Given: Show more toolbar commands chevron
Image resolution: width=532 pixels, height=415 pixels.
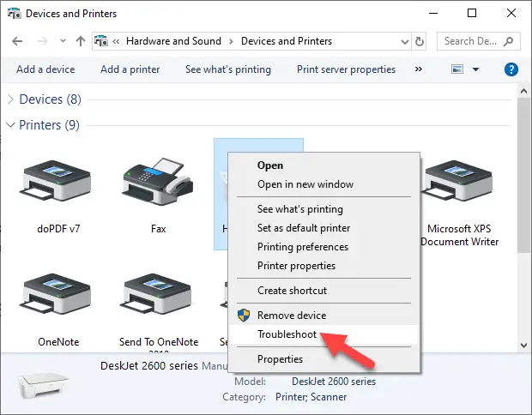Looking at the screenshot, I should [x=419, y=69].
